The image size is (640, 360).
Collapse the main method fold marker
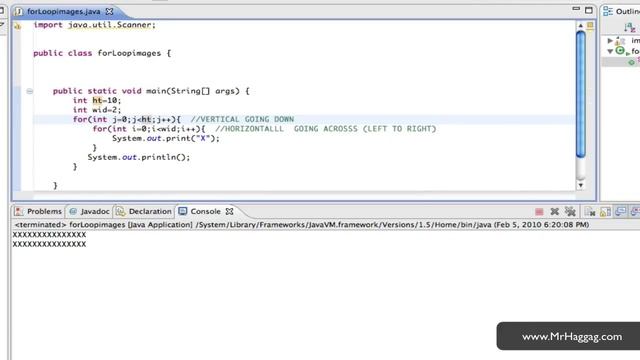tap(29, 91)
